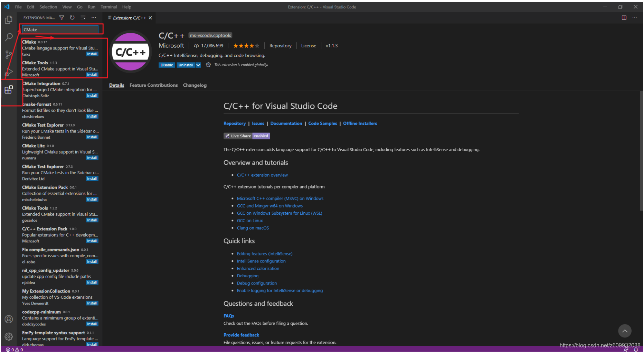The image size is (644, 352).
Task: Install CMake Integration extension
Action: click(92, 95)
